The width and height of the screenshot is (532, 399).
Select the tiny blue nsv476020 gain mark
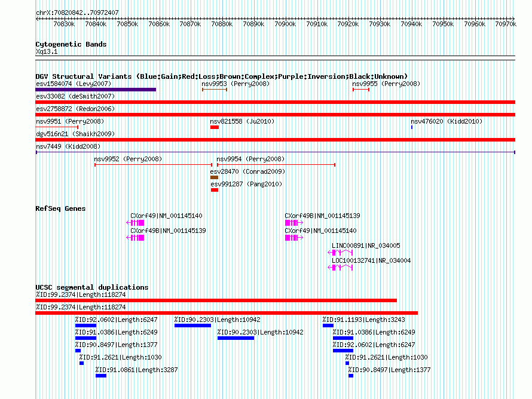point(412,127)
